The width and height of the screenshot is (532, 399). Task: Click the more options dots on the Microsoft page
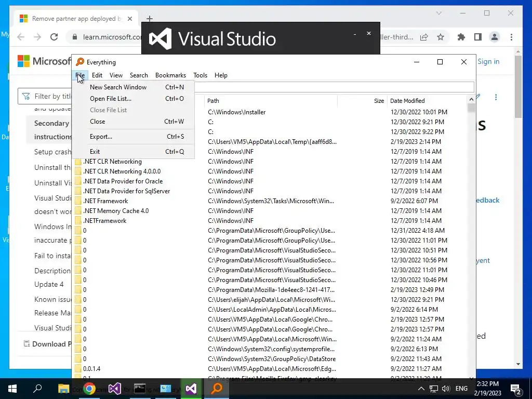[496, 97]
